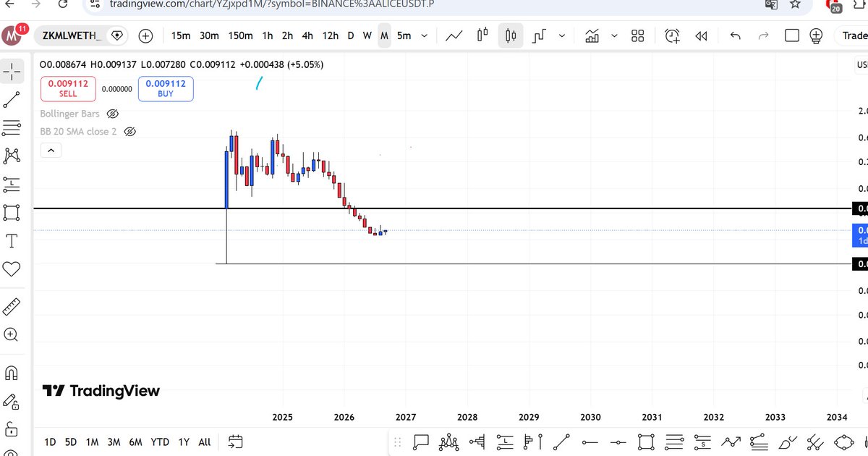
Task: Select the head and shoulders pattern tool
Action: click(450, 442)
